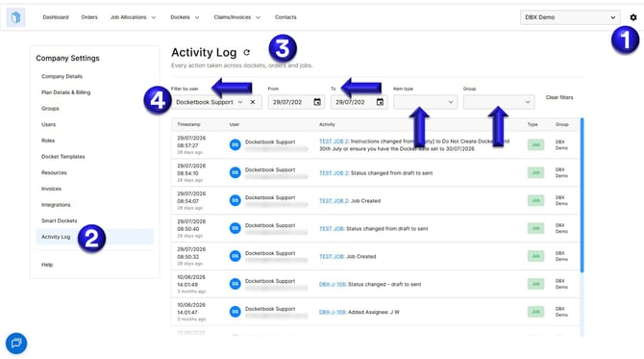Click Clear filters

[x=559, y=97]
